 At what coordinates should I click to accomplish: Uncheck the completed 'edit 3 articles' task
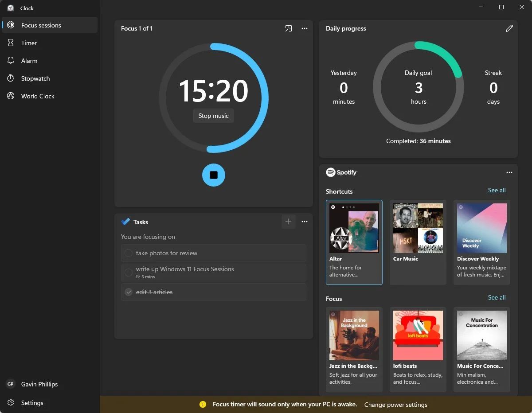click(129, 292)
